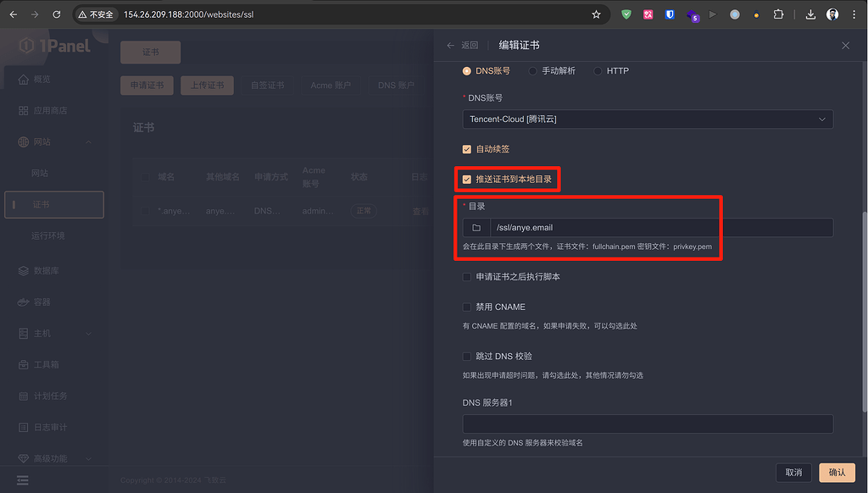Image resolution: width=868 pixels, height=493 pixels.
Task: Uncheck the 自动续签 auto-renew checkbox
Action: coord(466,148)
